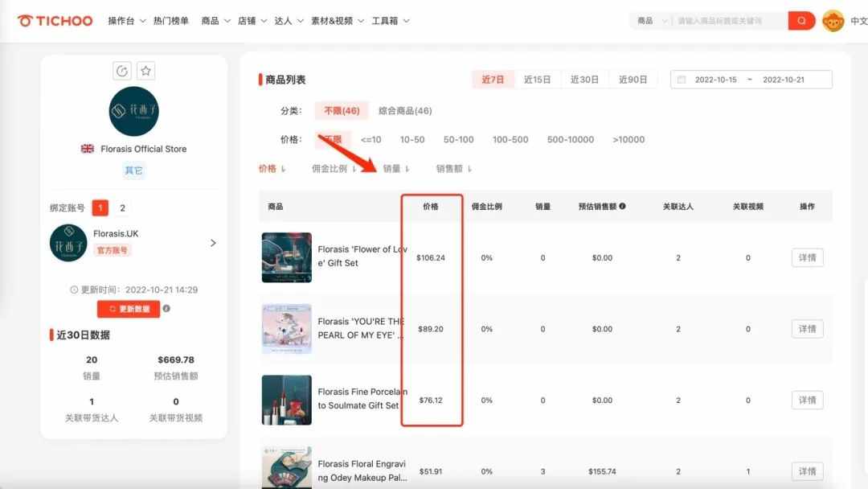Click the red search magnifier button

pyautogui.click(x=801, y=21)
